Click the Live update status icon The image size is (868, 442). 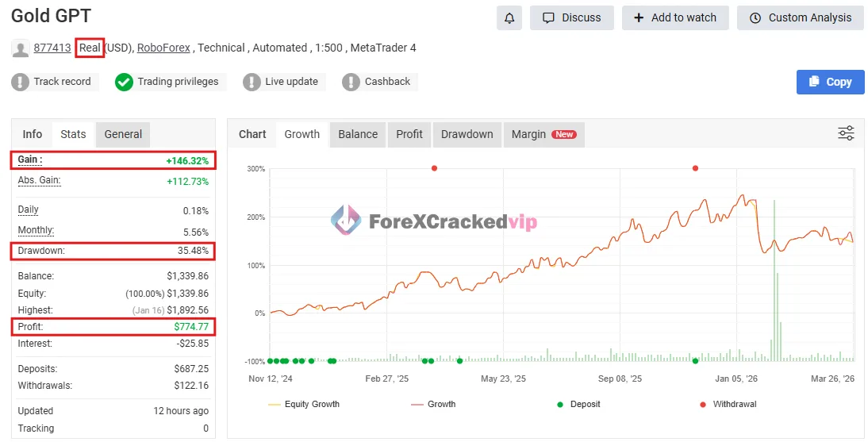[252, 82]
